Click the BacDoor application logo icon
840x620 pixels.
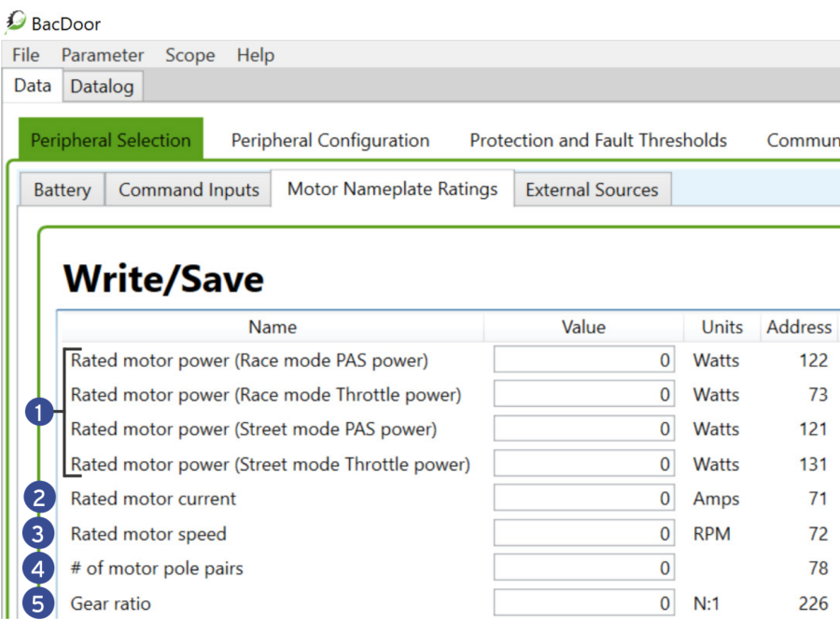point(16,22)
